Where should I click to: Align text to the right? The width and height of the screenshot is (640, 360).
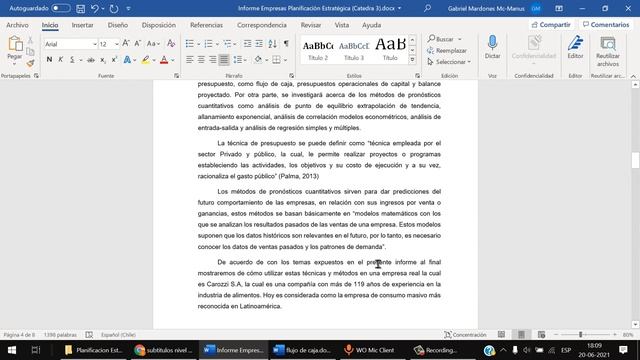[212, 60]
